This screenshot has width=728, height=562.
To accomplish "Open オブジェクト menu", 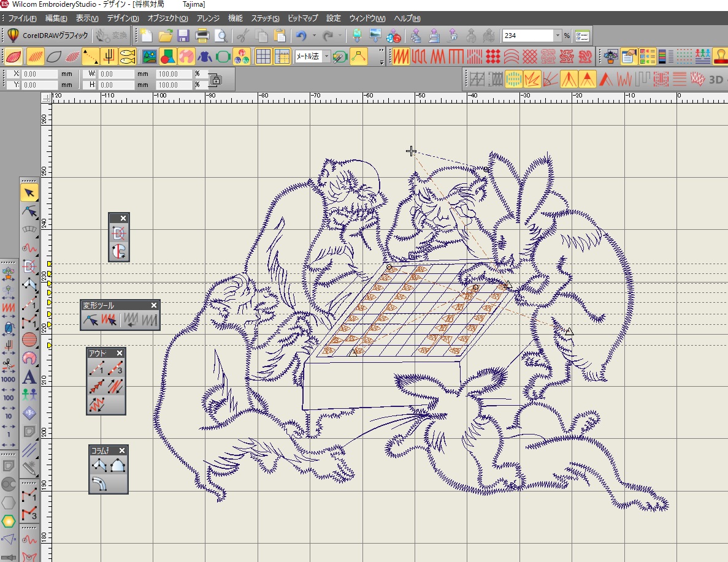I will 167,18.
